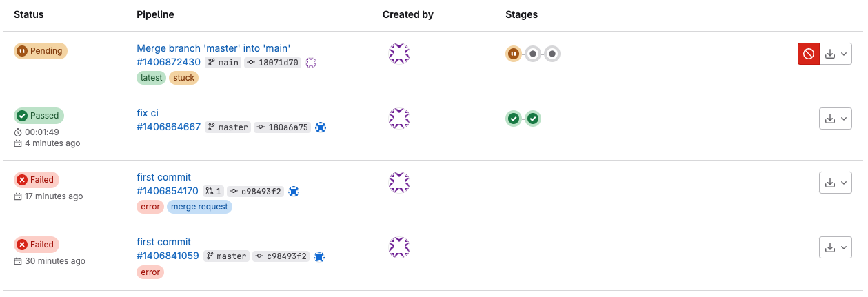The height and width of the screenshot is (297, 868).
Task: Click the middle created stage circle
Action: point(533,54)
